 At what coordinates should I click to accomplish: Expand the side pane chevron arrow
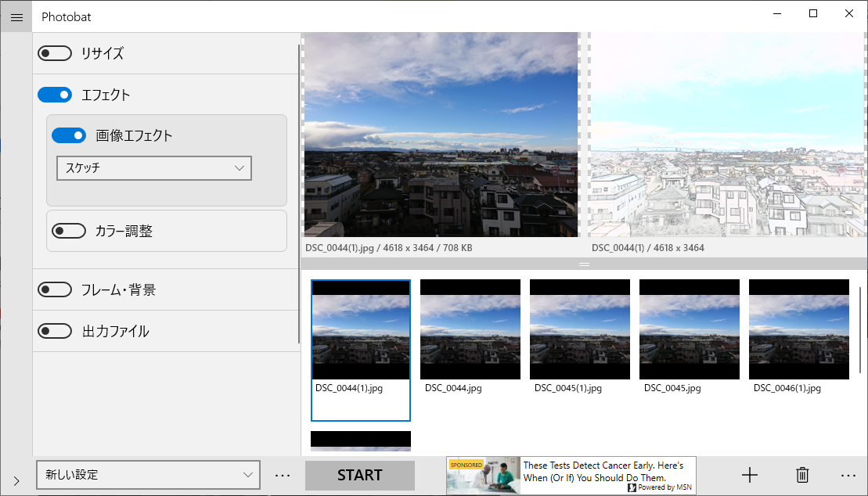point(16,480)
